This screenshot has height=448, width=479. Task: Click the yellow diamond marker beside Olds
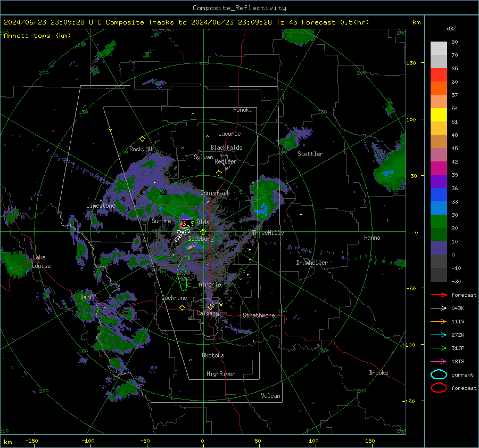(203, 232)
